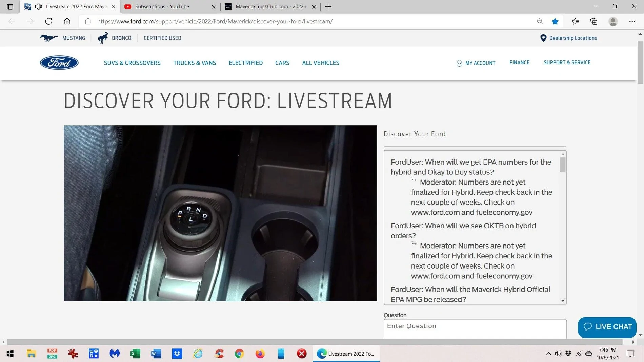Click the Ford oval logo
The height and width of the screenshot is (362, 644).
[x=59, y=63]
